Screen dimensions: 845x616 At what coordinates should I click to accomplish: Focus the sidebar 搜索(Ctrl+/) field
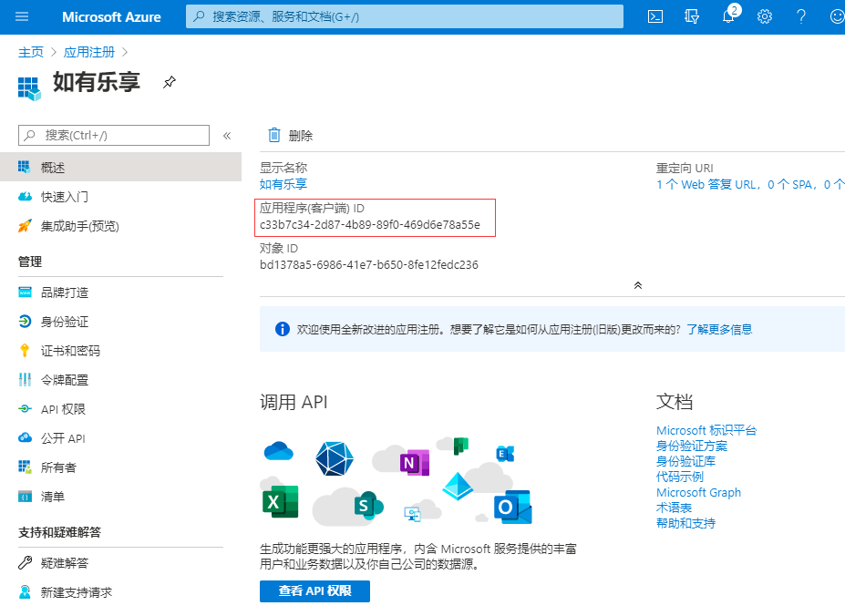coord(114,135)
